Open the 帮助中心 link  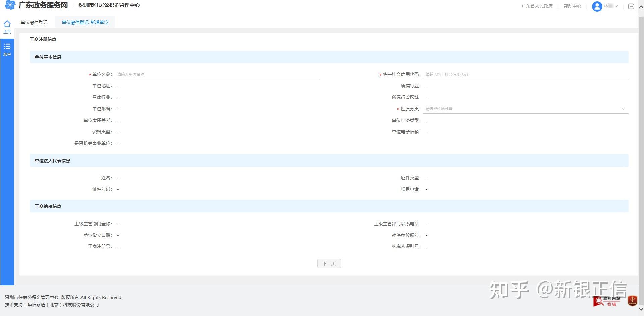[x=572, y=6]
